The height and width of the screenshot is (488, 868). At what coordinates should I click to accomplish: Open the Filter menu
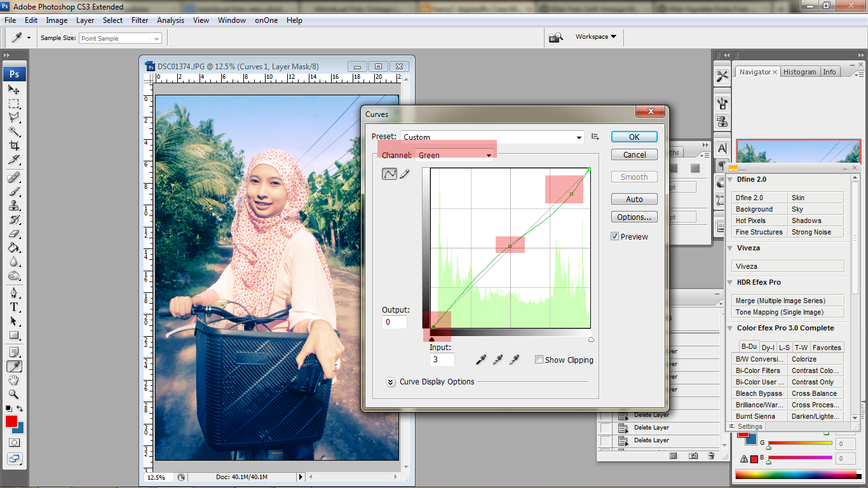click(140, 20)
